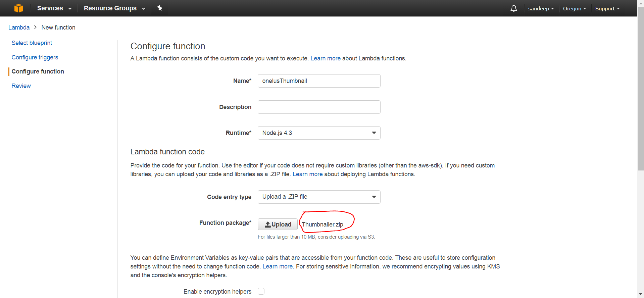Go to Lambda breadcrumb link
This screenshot has height=298, width=644.
click(x=19, y=28)
